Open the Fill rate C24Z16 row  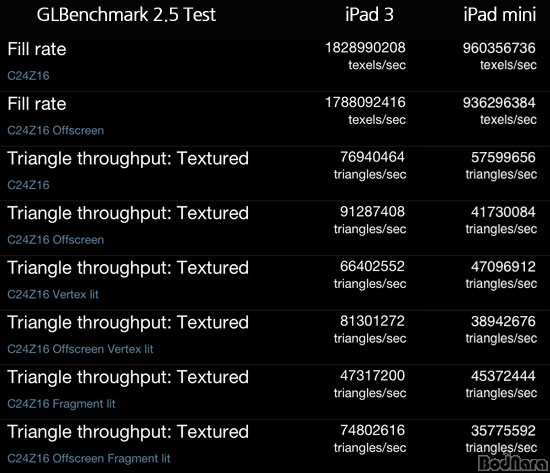tap(275, 64)
